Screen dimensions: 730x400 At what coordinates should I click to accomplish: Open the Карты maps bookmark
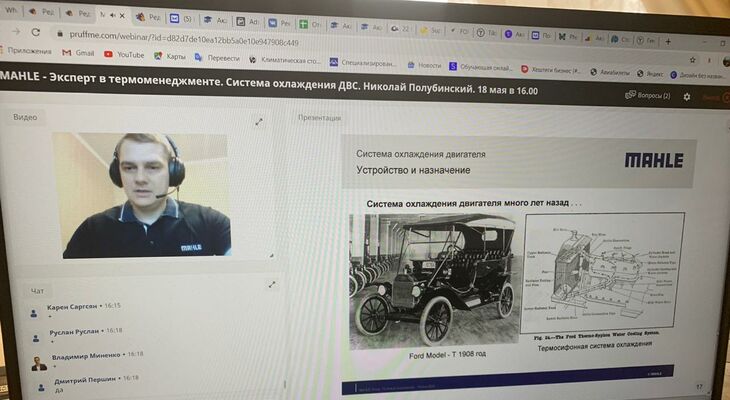point(170,56)
